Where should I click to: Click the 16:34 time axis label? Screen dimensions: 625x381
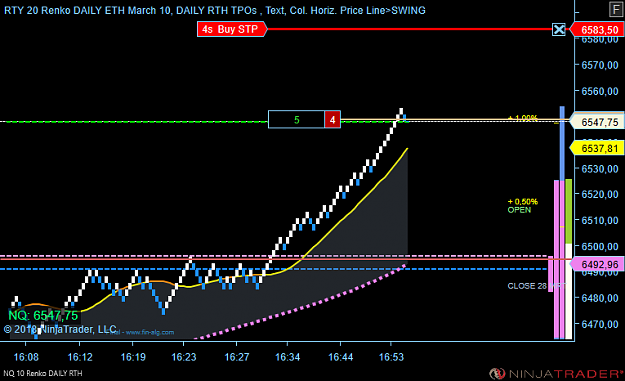coord(287,357)
